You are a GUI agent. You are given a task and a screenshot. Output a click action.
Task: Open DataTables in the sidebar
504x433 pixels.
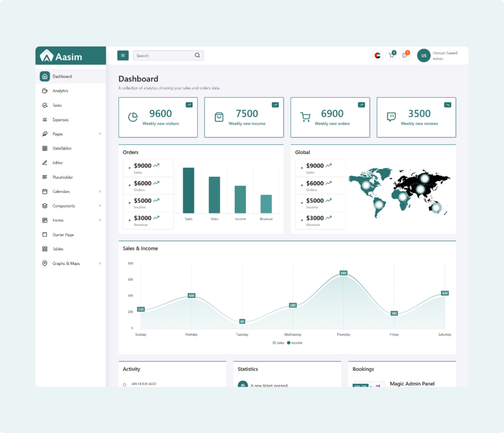[71, 148]
